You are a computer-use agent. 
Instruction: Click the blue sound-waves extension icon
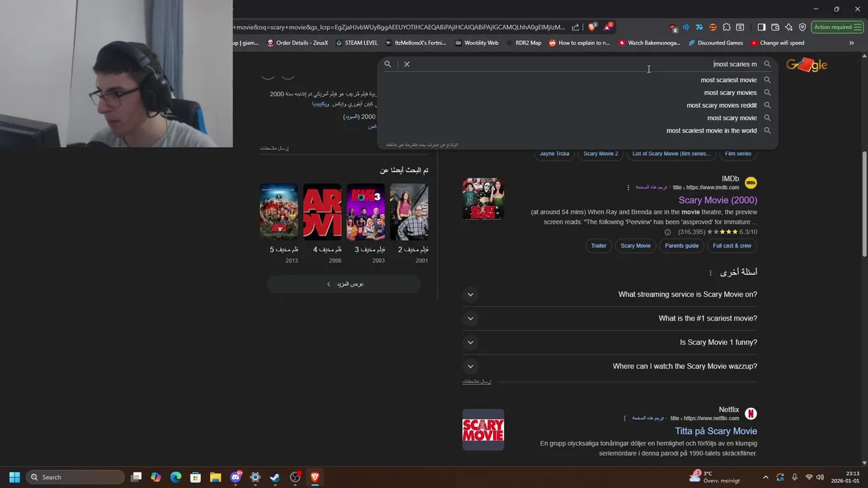(x=686, y=27)
